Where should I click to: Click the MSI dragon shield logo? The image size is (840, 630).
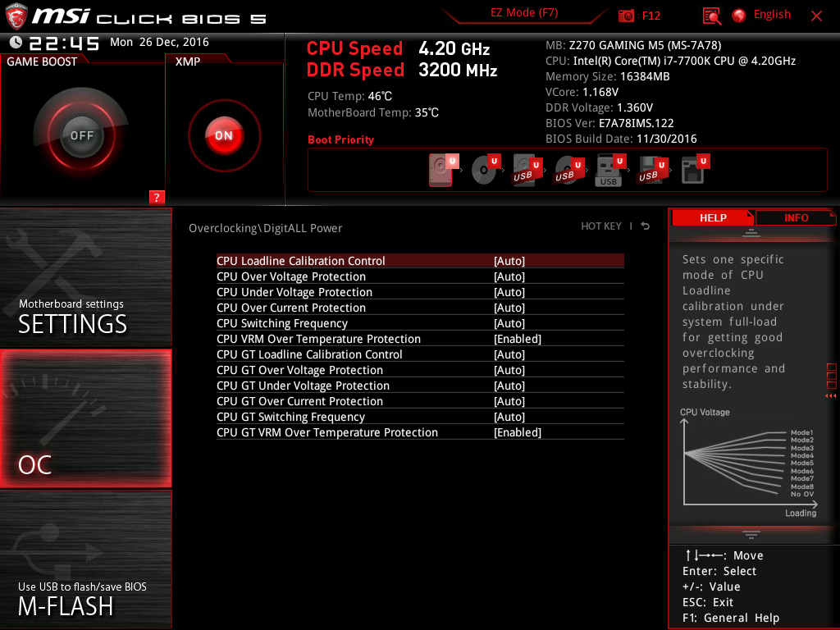[16, 16]
